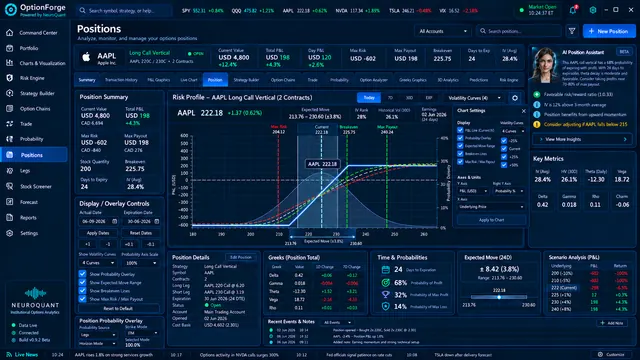Click the Reset Dates button
Image resolution: width=640 pixels, height=360 pixels.
point(141,233)
